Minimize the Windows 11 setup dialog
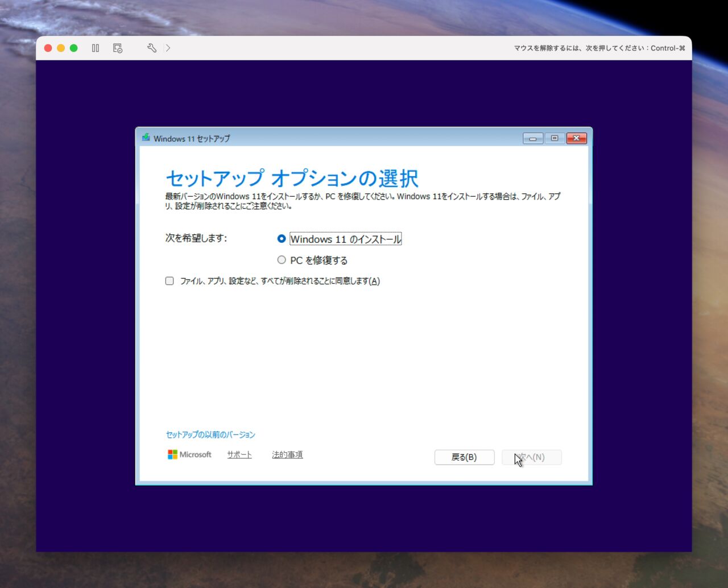The image size is (728, 588). [x=533, y=138]
